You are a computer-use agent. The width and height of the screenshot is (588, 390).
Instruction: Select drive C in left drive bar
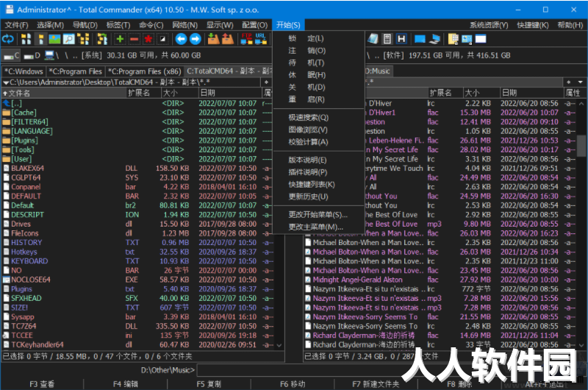11,55
